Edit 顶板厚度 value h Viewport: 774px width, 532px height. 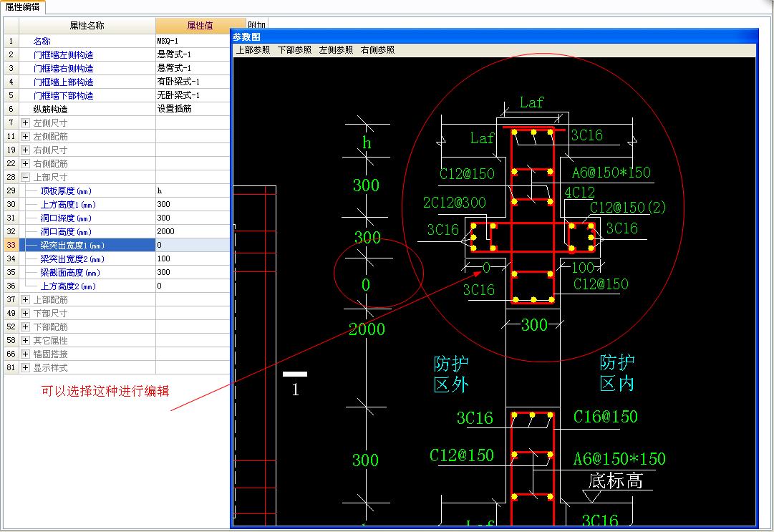tap(193, 190)
